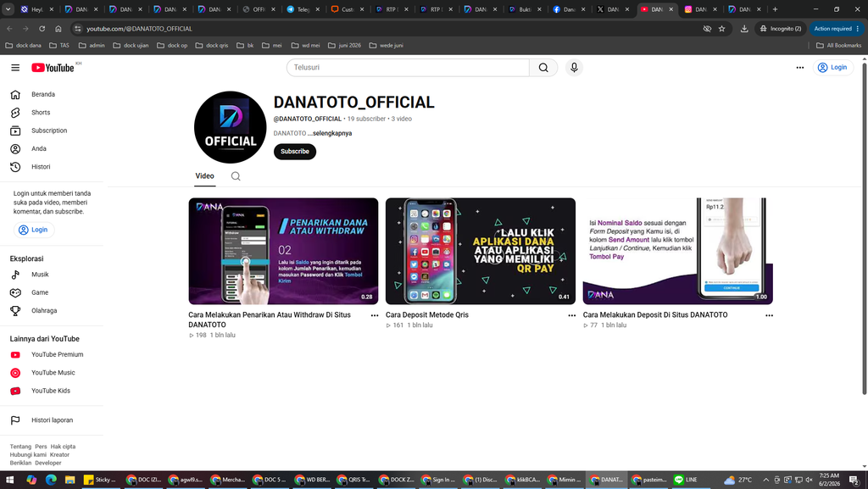Search within channel using magnifier icon

point(236,176)
